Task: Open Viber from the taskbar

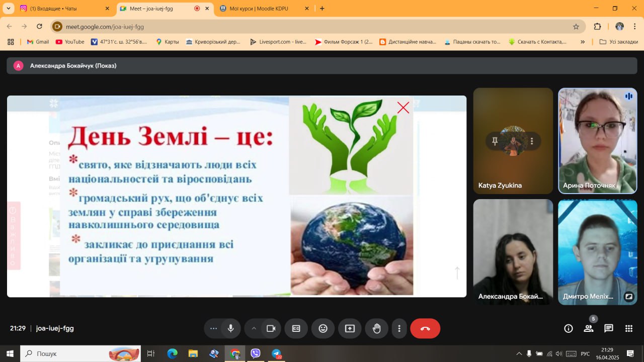Action: point(256,353)
